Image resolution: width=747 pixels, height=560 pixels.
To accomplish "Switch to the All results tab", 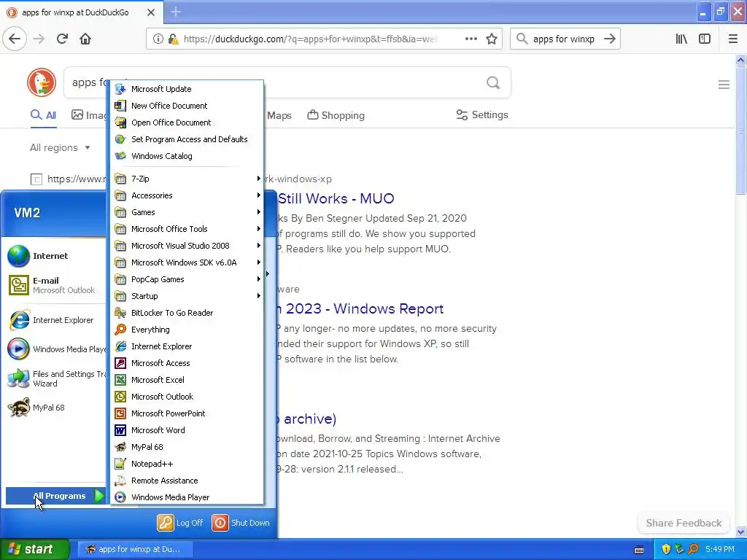I will coord(43,115).
